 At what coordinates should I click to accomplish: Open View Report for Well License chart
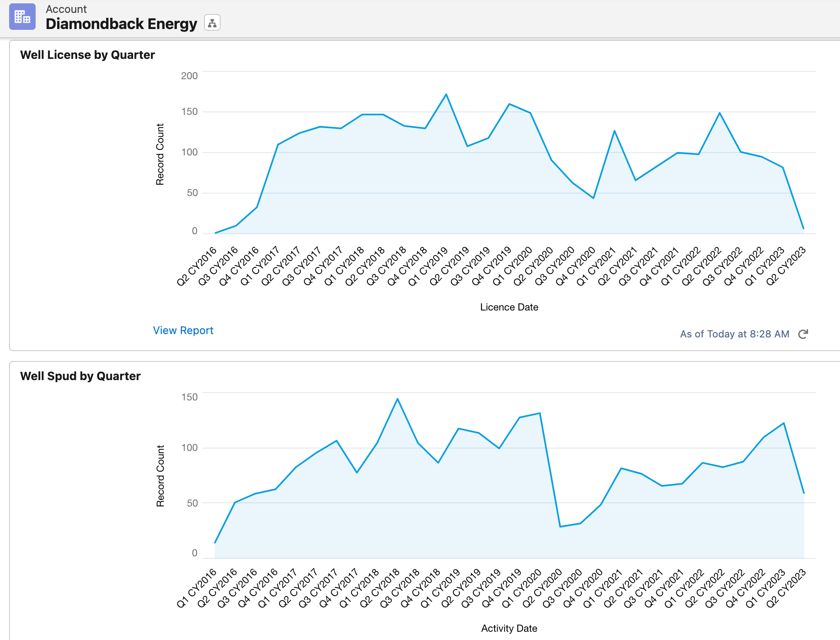[x=183, y=330]
